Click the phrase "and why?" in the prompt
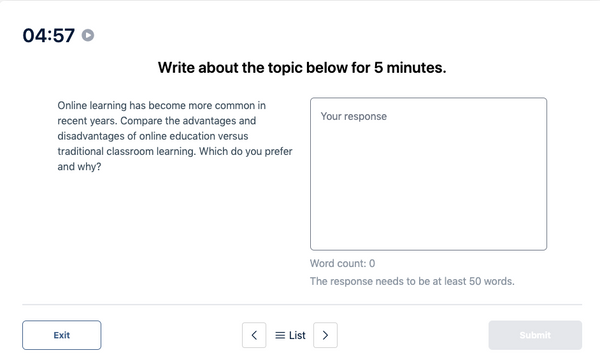 [79, 167]
